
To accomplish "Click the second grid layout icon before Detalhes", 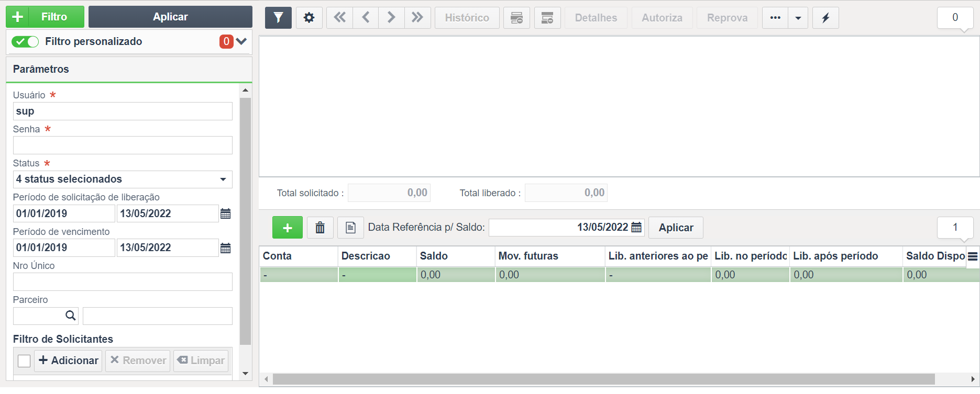I will pyautogui.click(x=547, y=18).
